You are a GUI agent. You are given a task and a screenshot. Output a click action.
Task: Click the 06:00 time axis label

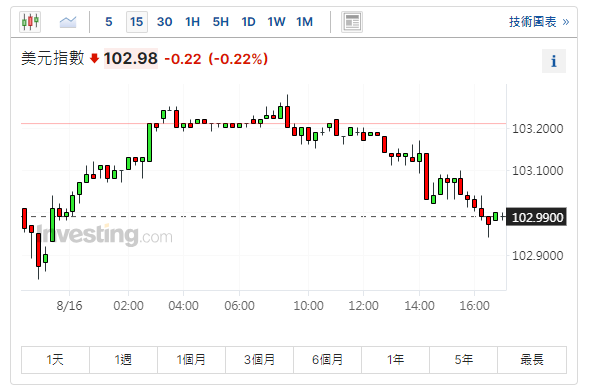click(239, 306)
